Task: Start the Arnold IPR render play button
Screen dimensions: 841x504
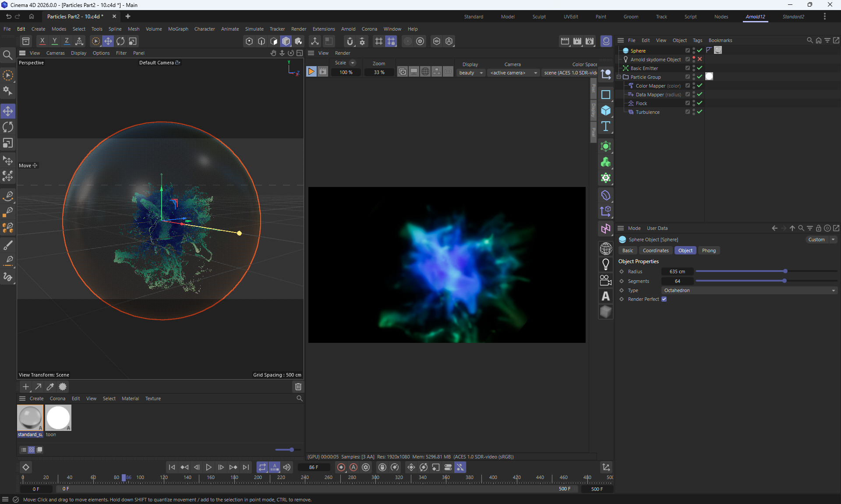Action: pyautogui.click(x=311, y=72)
